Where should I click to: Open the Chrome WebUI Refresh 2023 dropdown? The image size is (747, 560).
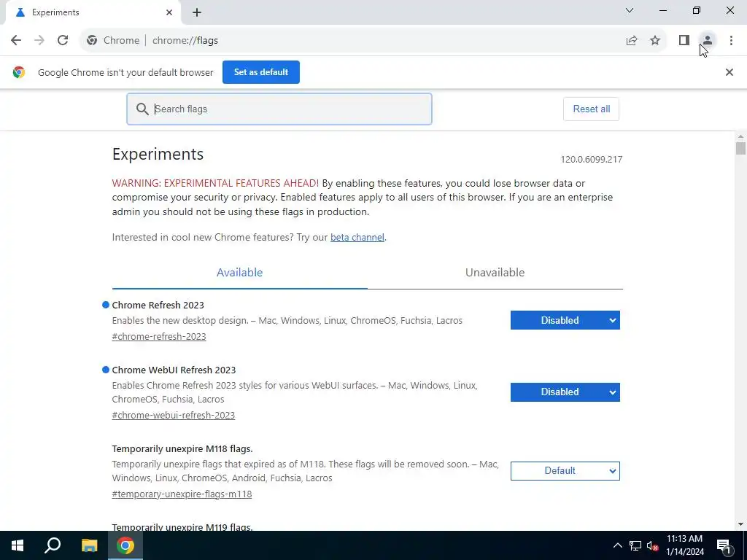pyautogui.click(x=565, y=392)
